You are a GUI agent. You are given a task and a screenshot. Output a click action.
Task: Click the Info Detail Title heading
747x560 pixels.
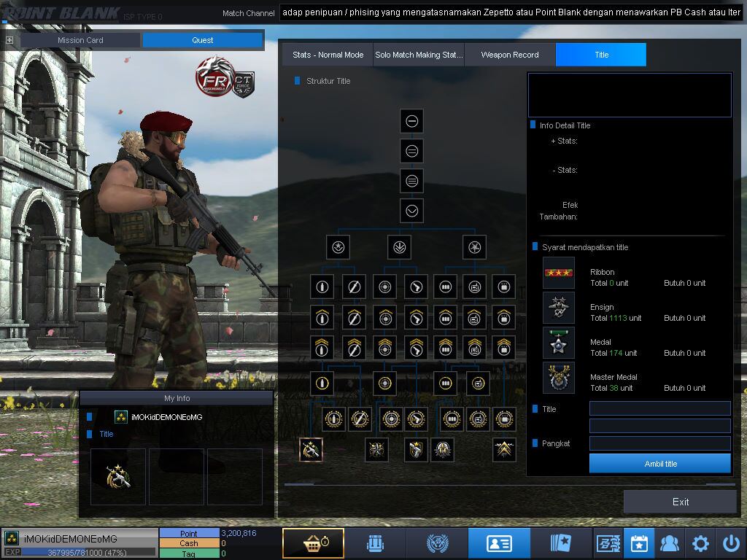pos(565,125)
